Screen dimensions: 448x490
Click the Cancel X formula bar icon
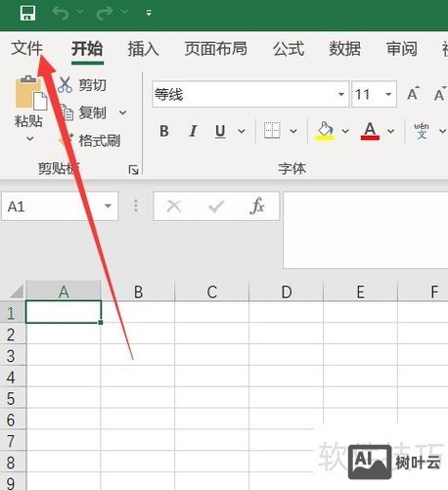pyautogui.click(x=174, y=206)
